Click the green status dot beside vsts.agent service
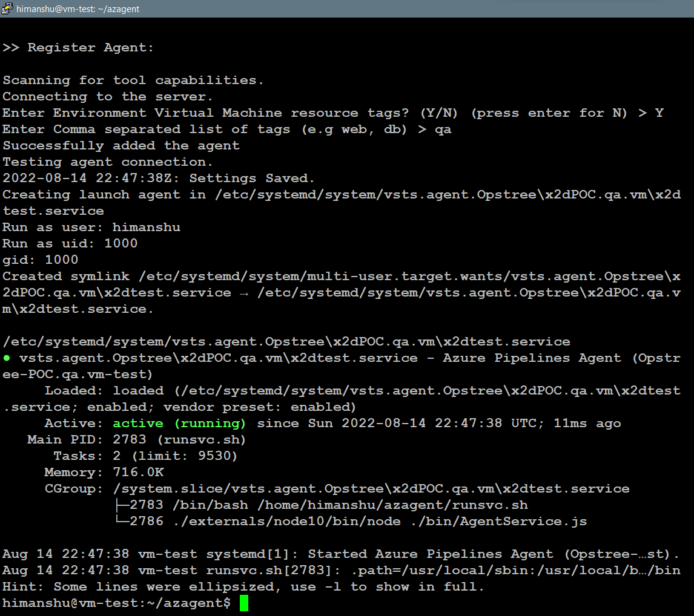Image resolution: width=694 pixels, height=616 pixels. 7,358
